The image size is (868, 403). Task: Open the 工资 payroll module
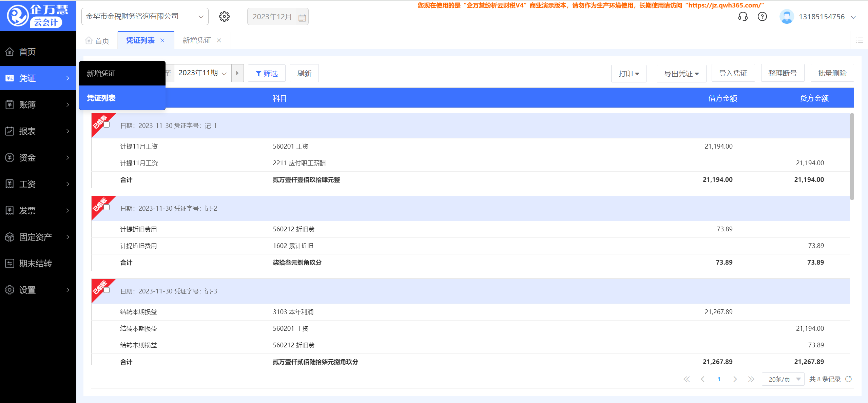[27, 184]
